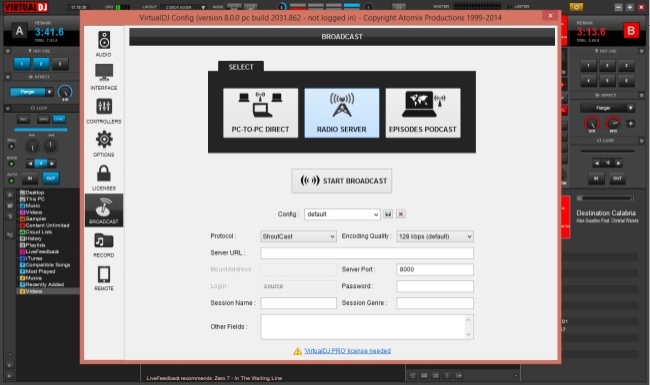Click Other Fields scrollbar down arrow

[x=468, y=334]
